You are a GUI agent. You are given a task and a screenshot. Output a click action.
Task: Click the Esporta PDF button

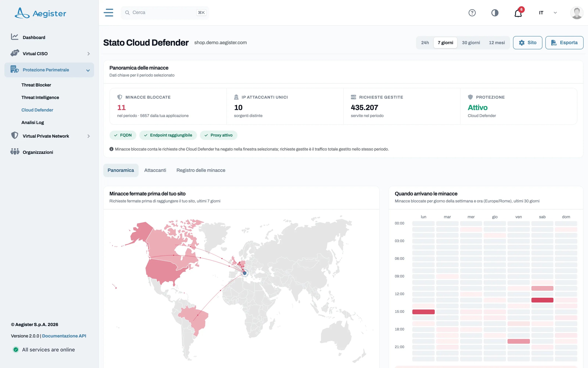point(564,43)
